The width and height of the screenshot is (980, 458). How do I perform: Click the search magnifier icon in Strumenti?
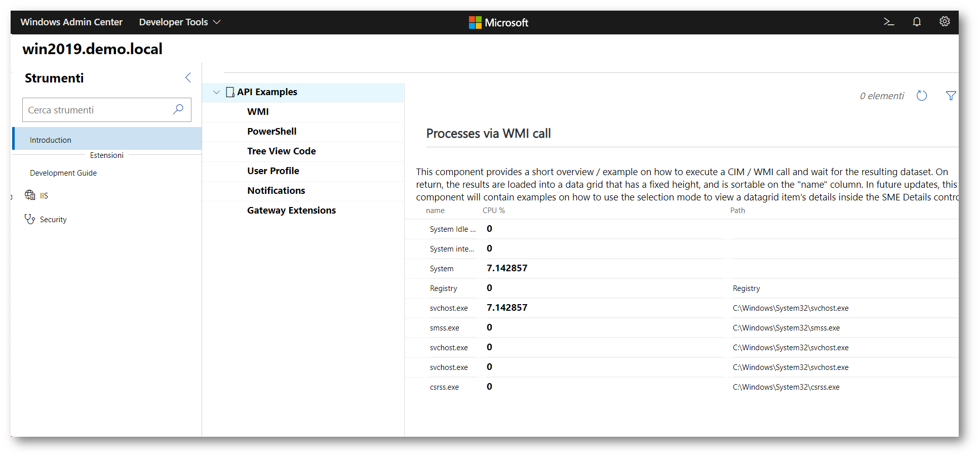pos(178,109)
